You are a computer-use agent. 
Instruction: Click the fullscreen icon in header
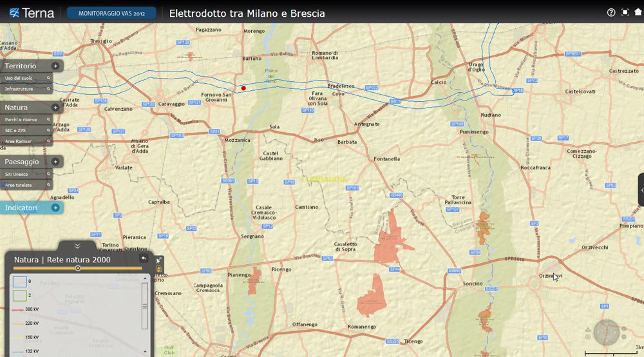tap(625, 12)
